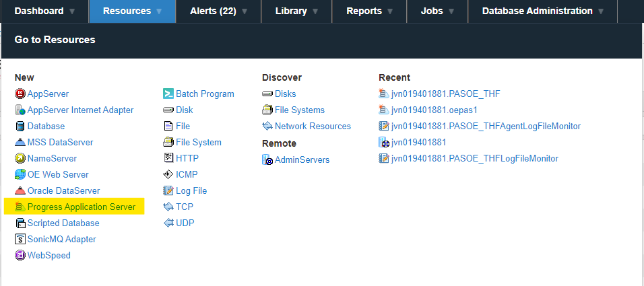Screen dimensions: 644x286
Task: Click the UDP arrows icon
Action: click(x=168, y=223)
